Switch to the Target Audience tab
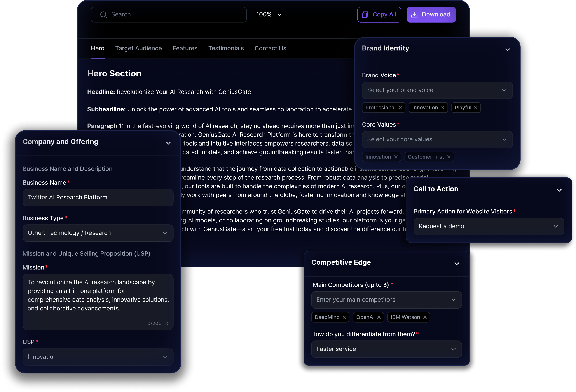 [138, 48]
